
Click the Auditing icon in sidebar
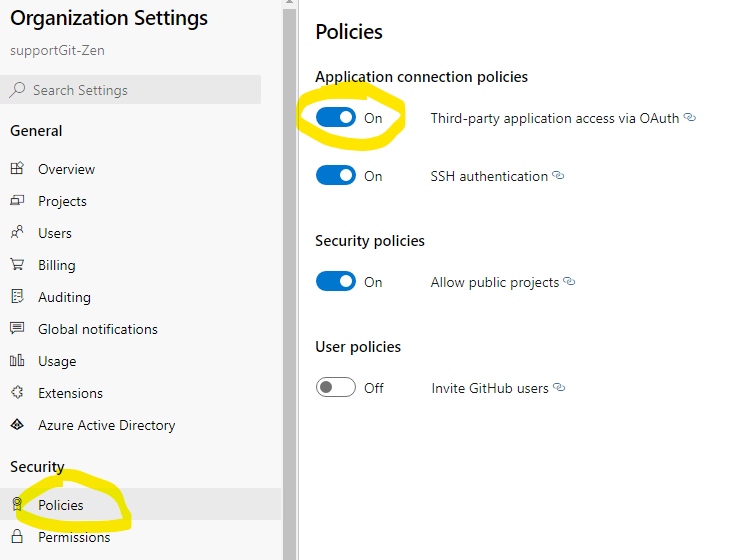coord(17,296)
